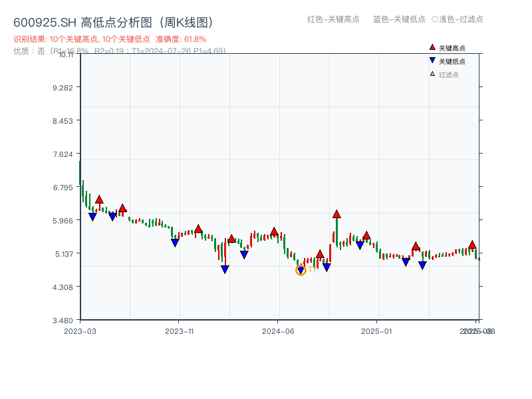
Task: Click the blue 关键低点 legend triangle
Action: tap(432, 61)
